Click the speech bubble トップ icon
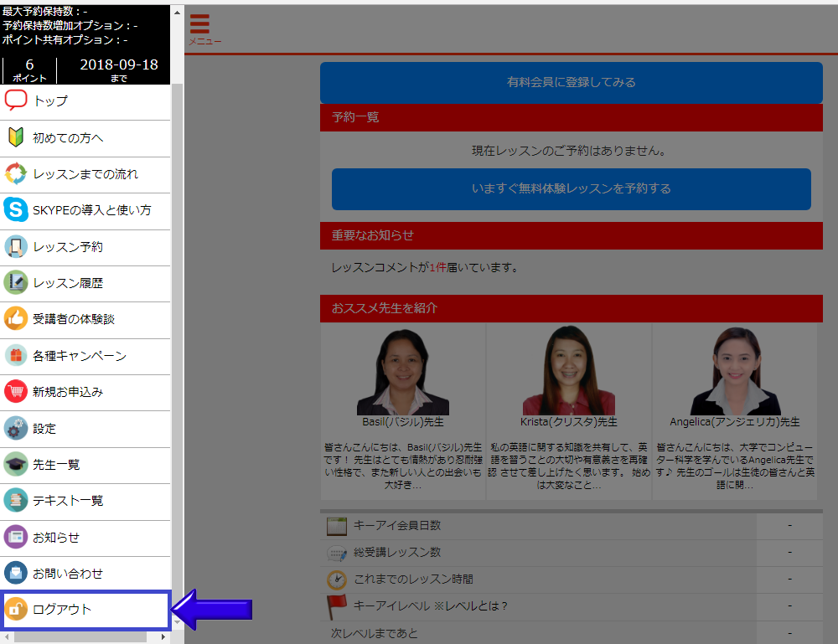Image resolution: width=838 pixels, height=644 pixels. pos(15,100)
